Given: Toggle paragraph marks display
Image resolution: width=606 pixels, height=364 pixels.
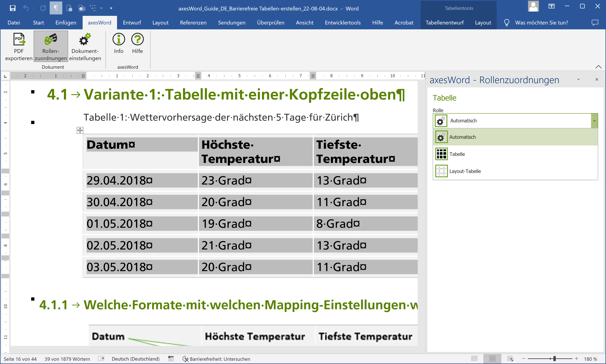Looking at the screenshot, I should tap(56, 8).
